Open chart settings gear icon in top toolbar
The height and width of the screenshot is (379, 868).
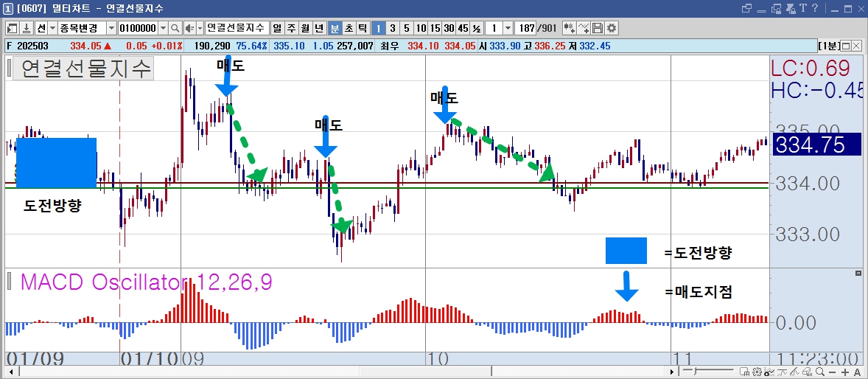[612, 28]
